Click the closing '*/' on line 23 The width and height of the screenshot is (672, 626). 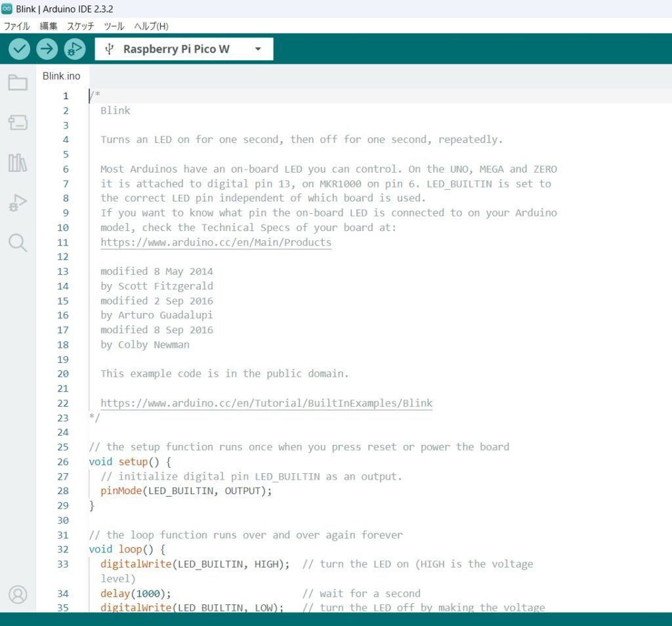pyautogui.click(x=94, y=418)
